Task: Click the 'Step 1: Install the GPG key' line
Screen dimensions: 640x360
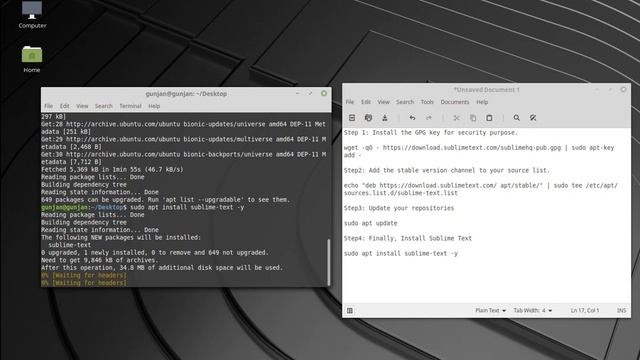Action: [431, 133]
